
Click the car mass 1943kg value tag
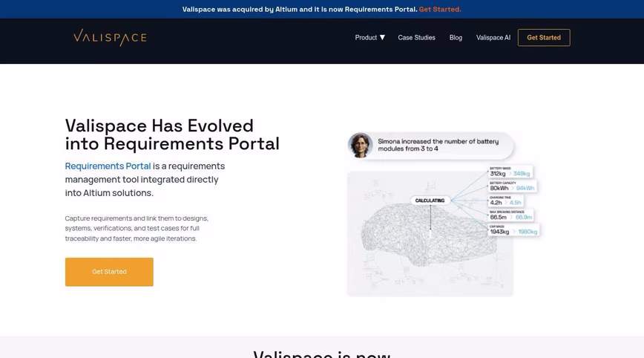pyautogui.click(x=513, y=230)
